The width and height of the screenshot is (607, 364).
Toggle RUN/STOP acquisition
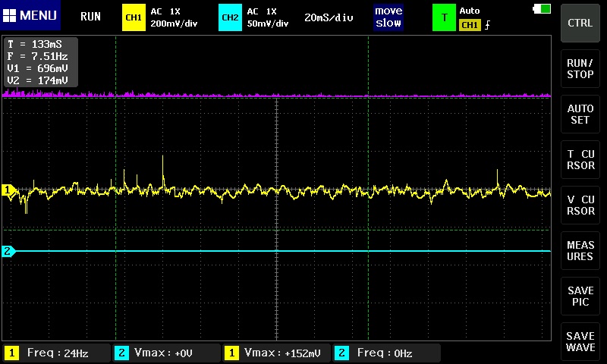(580, 68)
